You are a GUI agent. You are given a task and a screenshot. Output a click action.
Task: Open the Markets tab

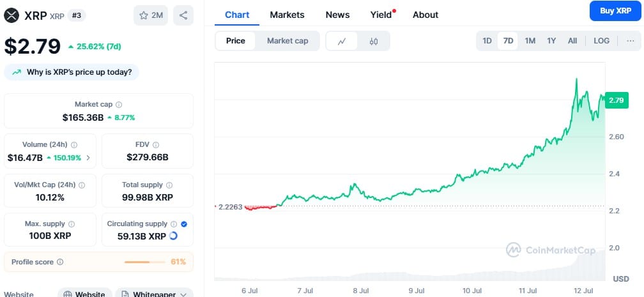coord(287,15)
